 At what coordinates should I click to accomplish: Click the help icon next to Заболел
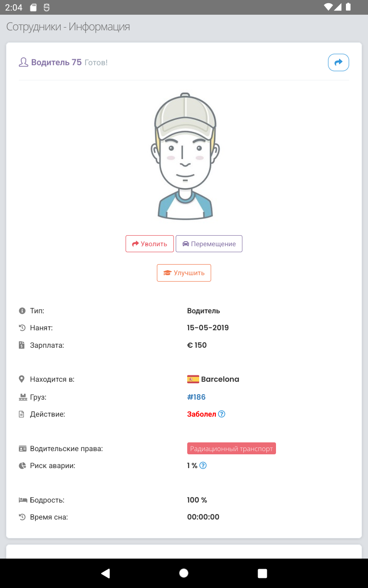222,414
